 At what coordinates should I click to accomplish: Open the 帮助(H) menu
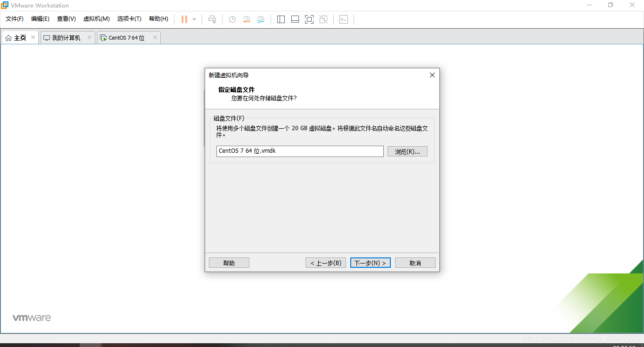point(158,19)
